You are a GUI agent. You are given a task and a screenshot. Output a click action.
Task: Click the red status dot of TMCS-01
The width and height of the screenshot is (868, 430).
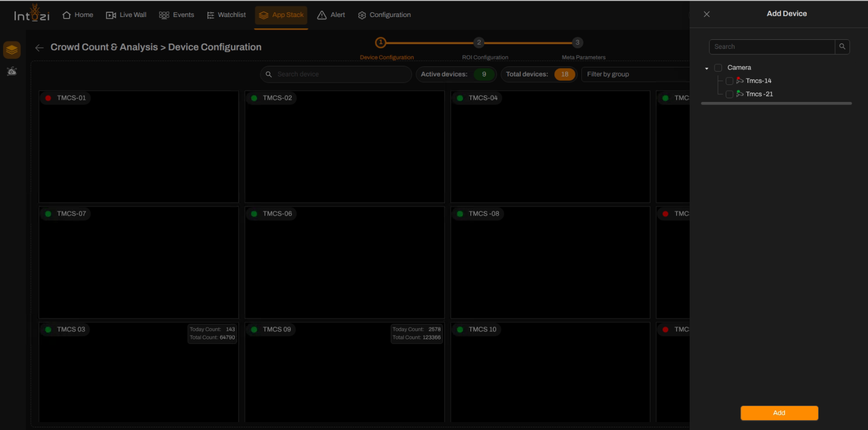(x=48, y=98)
